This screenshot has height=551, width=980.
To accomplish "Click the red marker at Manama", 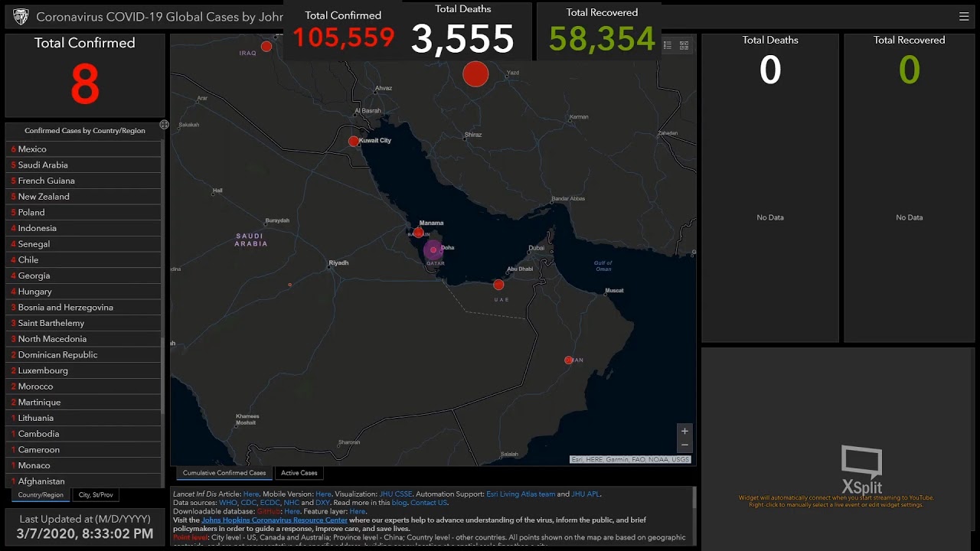I will (418, 232).
